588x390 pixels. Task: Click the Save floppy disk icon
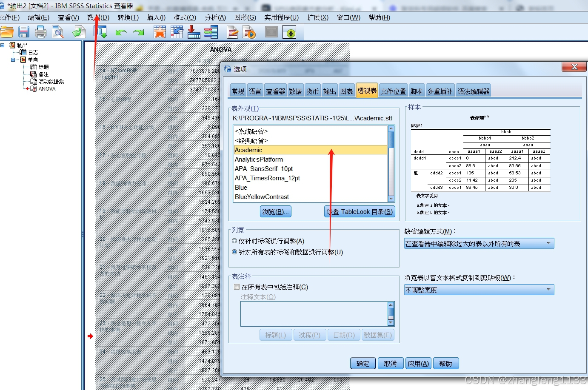[23, 32]
